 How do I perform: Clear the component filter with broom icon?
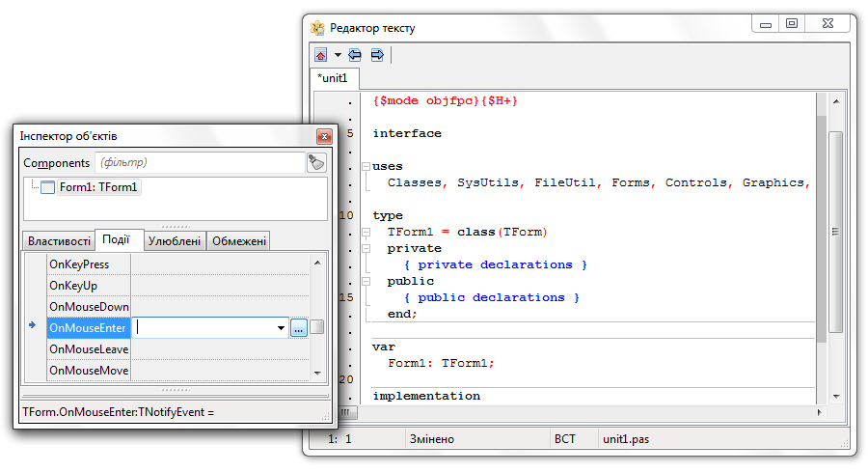(x=316, y=163)
